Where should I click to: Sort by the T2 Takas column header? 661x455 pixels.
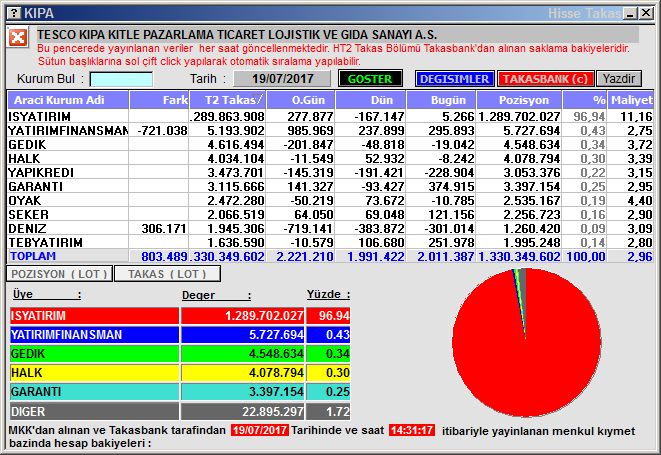[x=228, y=100]
